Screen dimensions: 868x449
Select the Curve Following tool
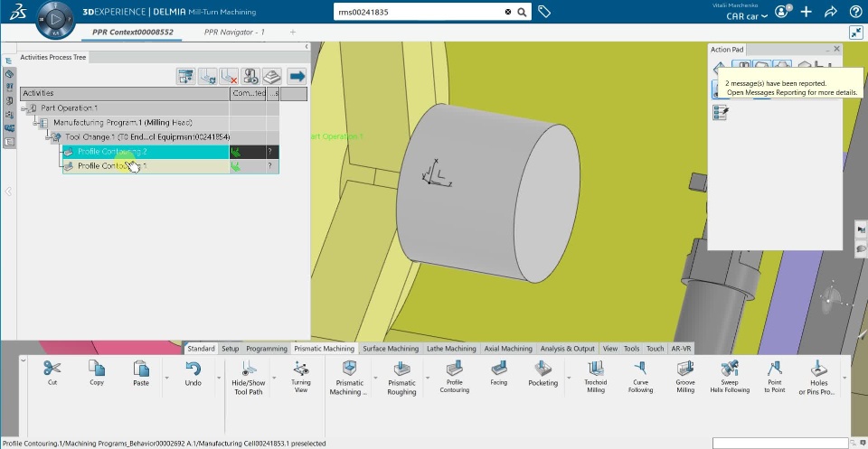[640, 377]
